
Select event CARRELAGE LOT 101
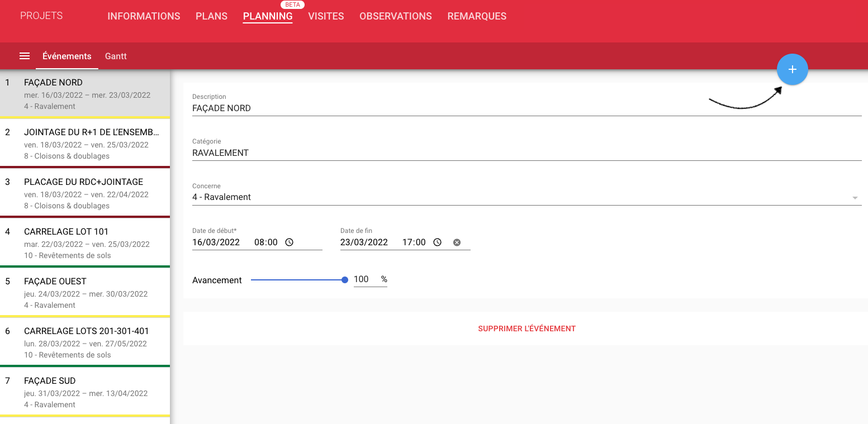(x=85, y=243)
